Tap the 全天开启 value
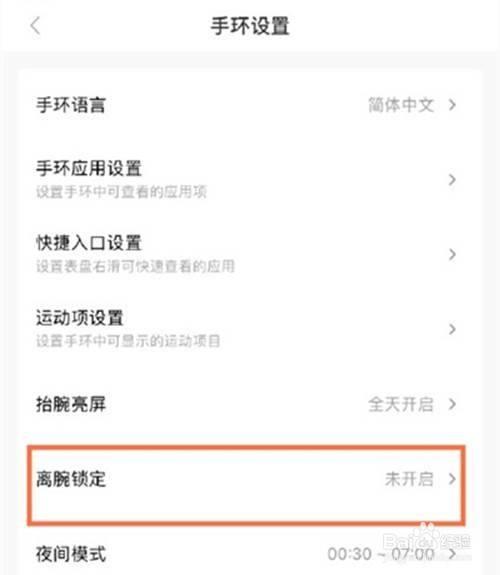 401,404
